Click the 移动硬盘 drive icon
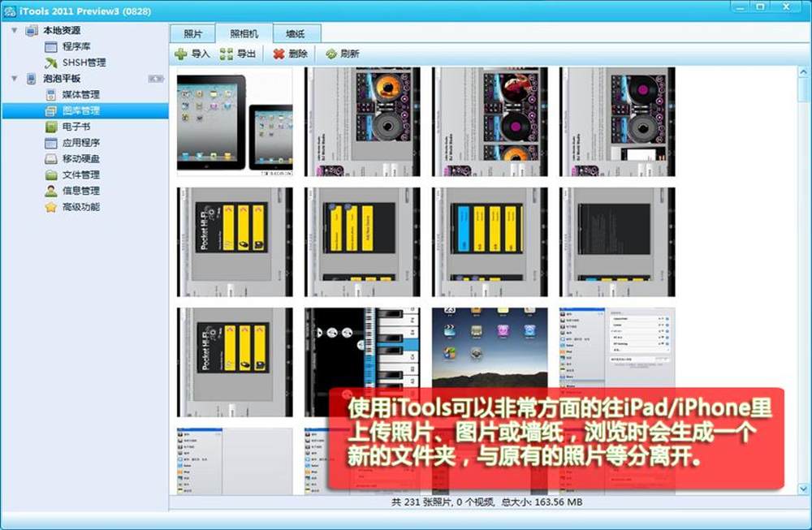This screenshot has height=530, width=812. pos(50,159)
